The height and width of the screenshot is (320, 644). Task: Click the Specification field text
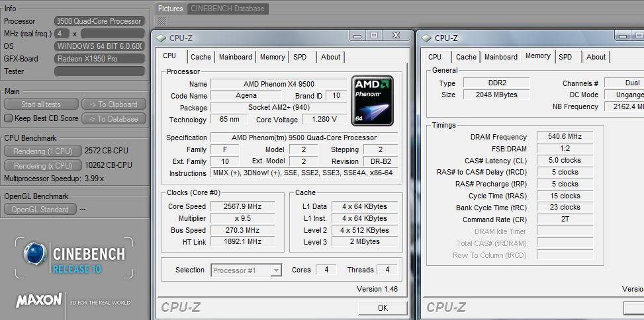(304, 138)
